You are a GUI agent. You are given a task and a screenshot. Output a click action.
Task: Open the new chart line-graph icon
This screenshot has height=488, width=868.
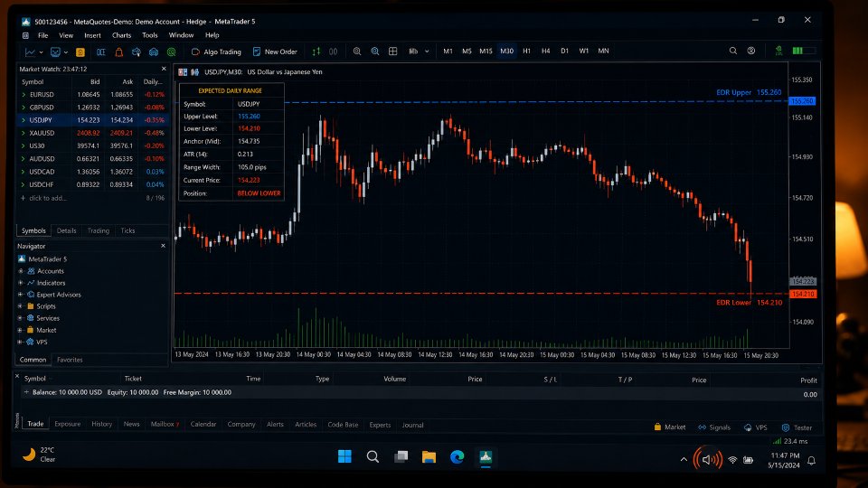click(30, 52)
